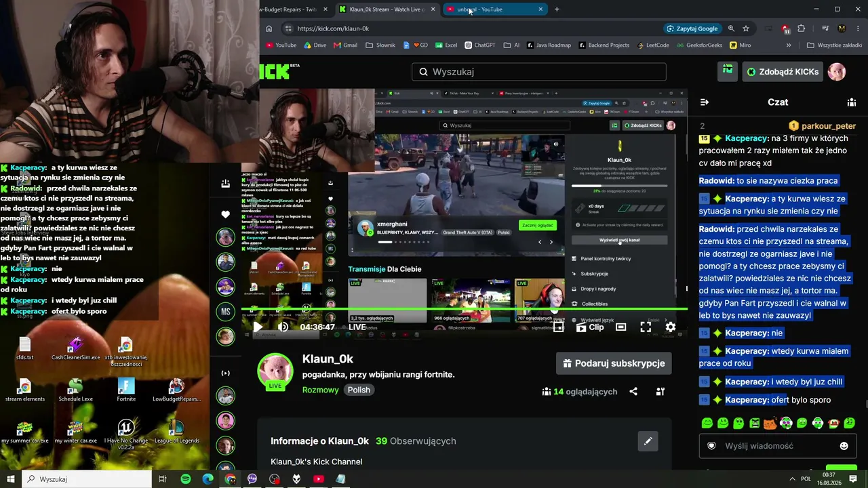Open the Wszystkie zakładki folder
The image size is (868, 488).
pos(834,45)
